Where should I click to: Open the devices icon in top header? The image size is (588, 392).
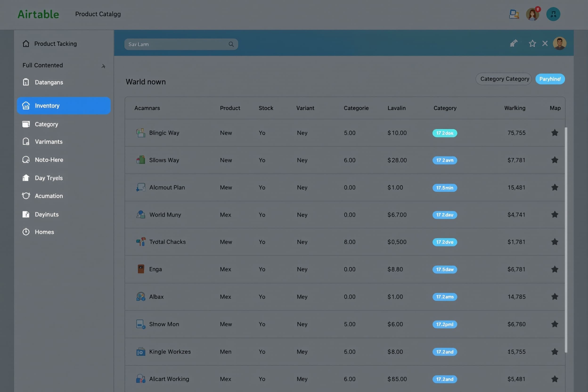click(x=514, y=14)
